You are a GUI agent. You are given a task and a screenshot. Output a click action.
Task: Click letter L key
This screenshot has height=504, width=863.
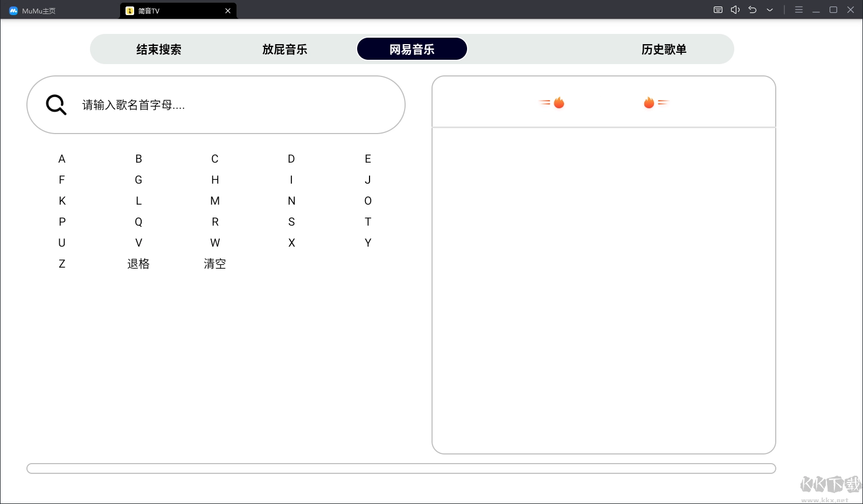(138, 201)
